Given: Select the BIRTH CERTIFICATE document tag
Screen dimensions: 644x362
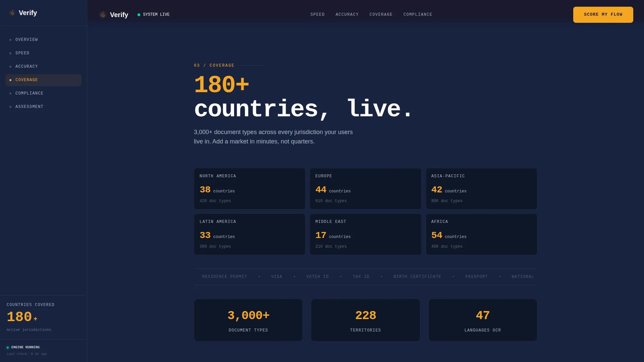Looking at the screenshot, I should point(417,277).
